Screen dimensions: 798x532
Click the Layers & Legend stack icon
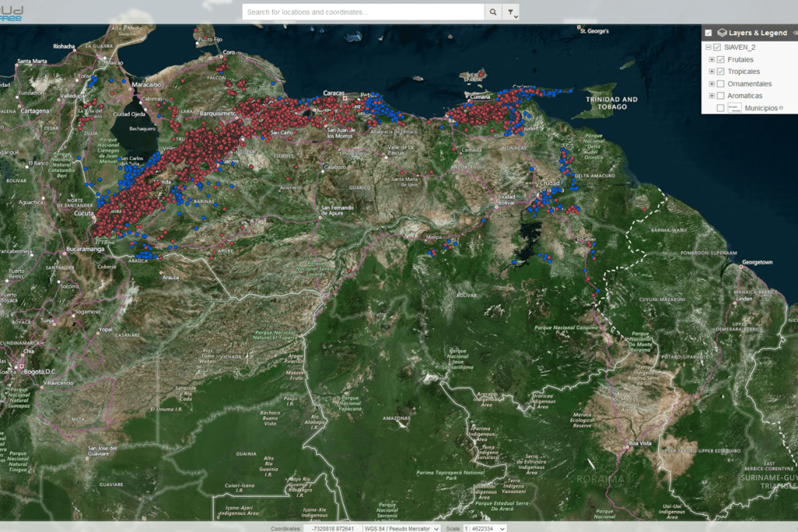point(722,33)
